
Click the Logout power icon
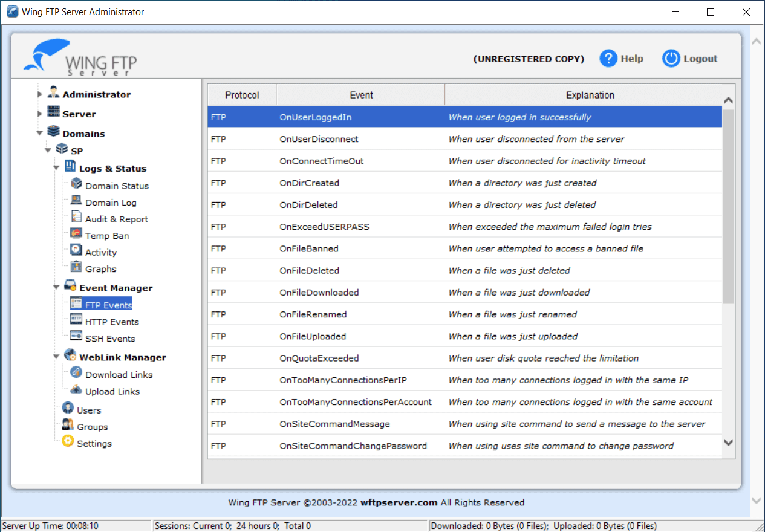pos(671,59)
